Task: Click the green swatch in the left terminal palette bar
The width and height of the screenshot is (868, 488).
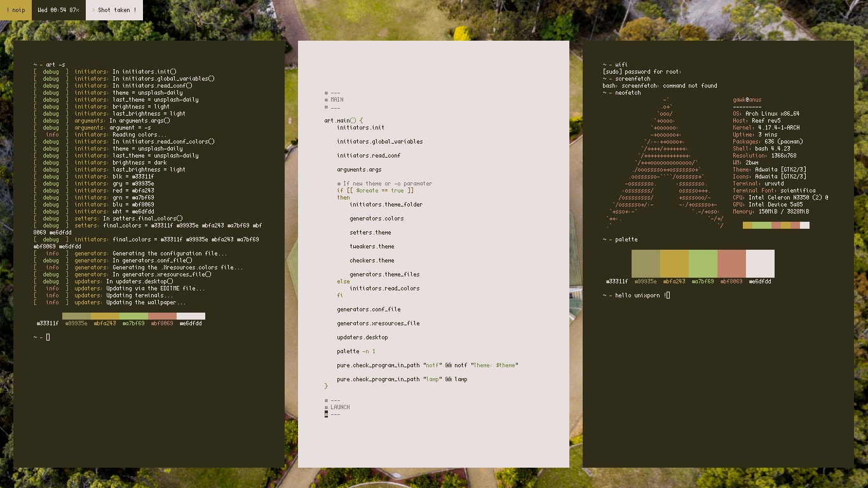Action: [133, 316]
